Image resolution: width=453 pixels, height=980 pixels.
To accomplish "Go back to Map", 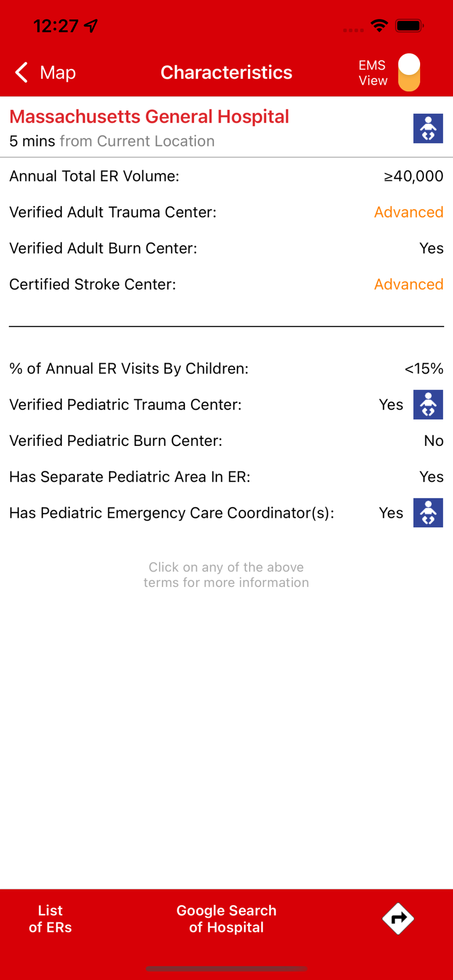I will point(57,73).
